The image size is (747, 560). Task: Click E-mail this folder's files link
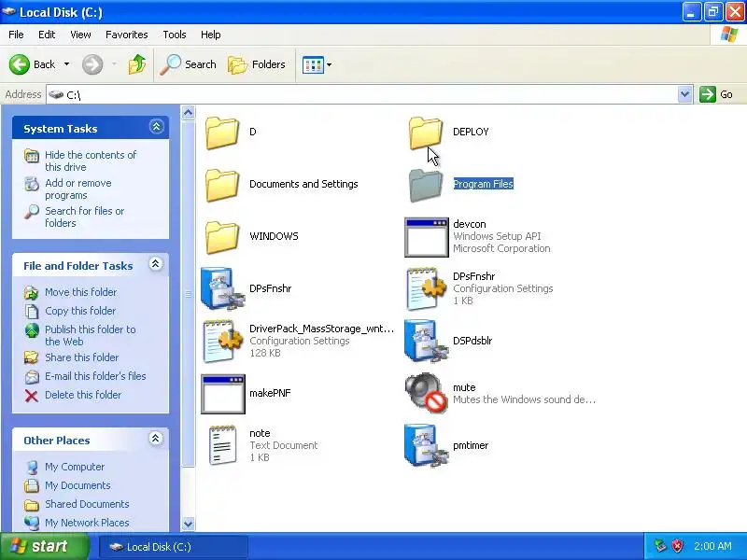point(95,376)
